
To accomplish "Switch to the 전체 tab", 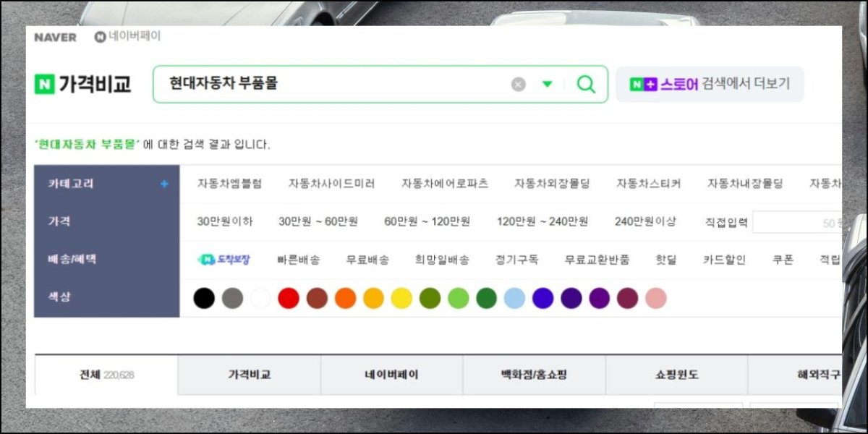I will point(106,375).
